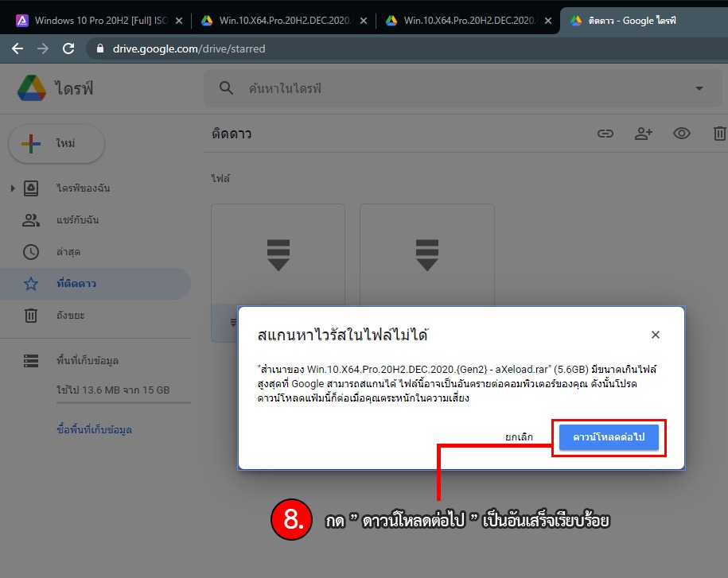
Task: Close the third browser tab
Action: pyautogui.click(x=548, y=21)
